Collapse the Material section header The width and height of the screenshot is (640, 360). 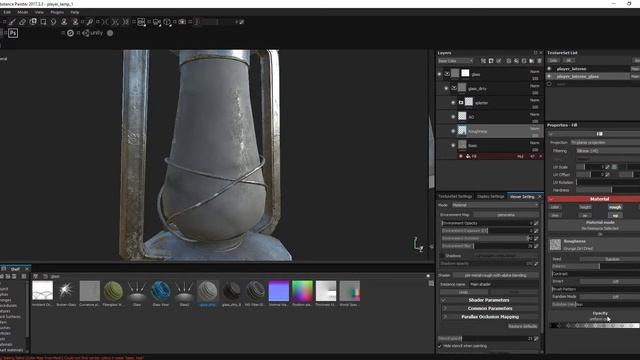point(551,199)
